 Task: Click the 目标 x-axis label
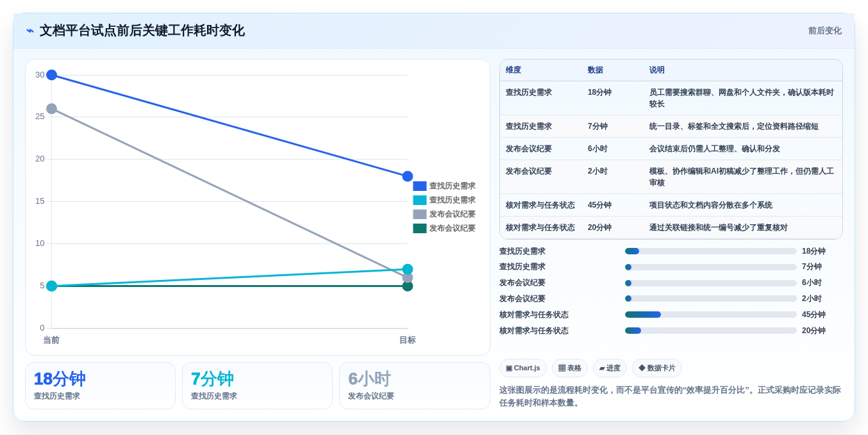408,340
